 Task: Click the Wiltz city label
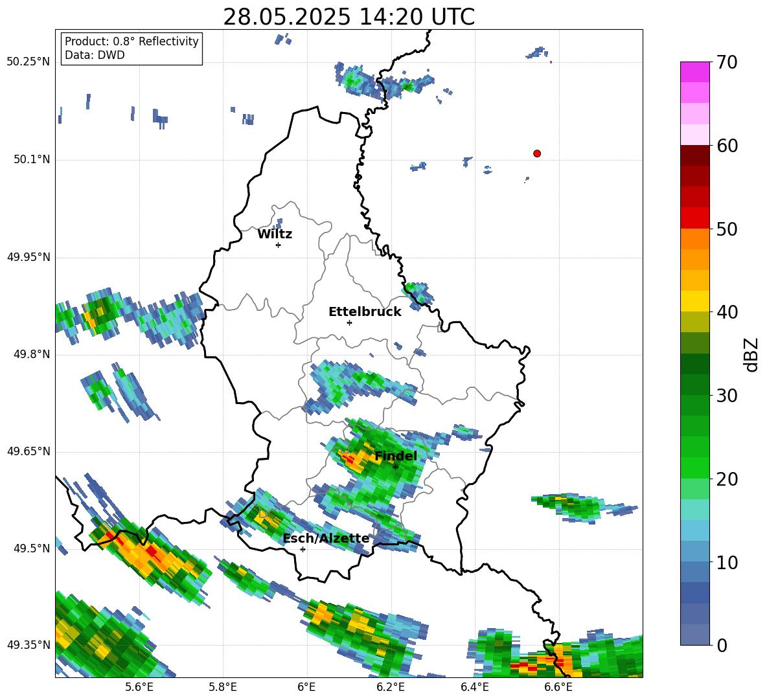pos(275,234)
